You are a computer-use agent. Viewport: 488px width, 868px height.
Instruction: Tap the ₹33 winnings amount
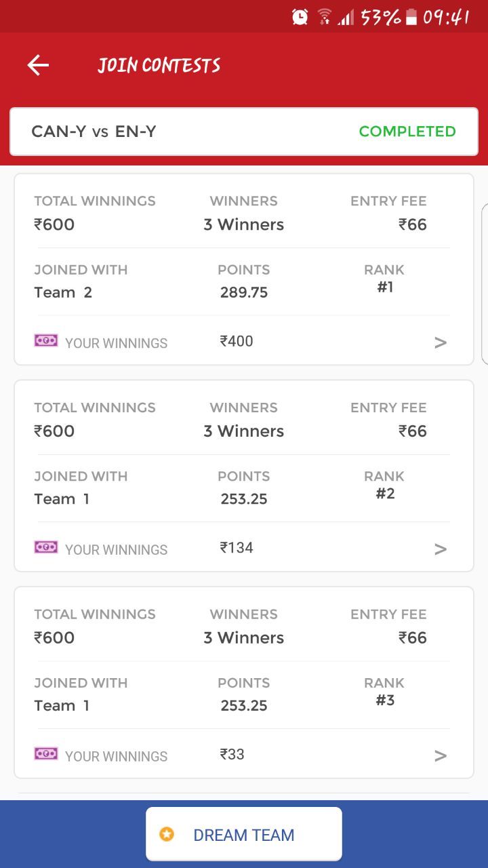(x=232, y=754)
